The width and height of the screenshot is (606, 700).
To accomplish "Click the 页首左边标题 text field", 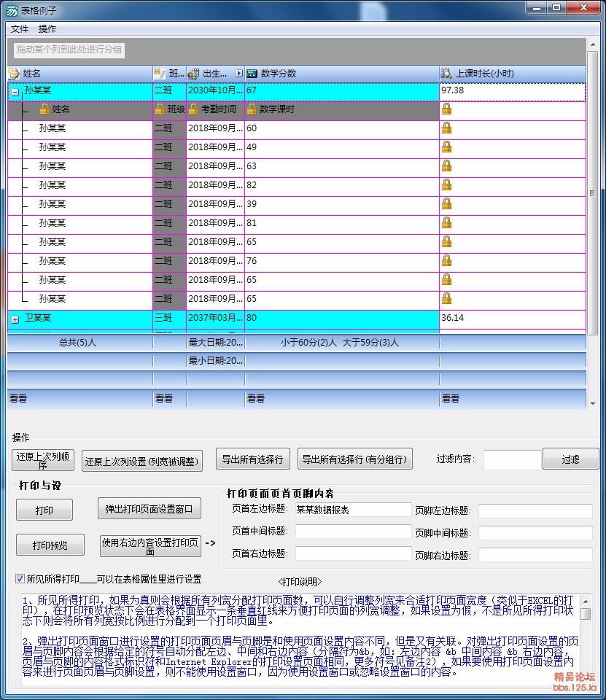I will pyautogui.click(x=353, y=510).
